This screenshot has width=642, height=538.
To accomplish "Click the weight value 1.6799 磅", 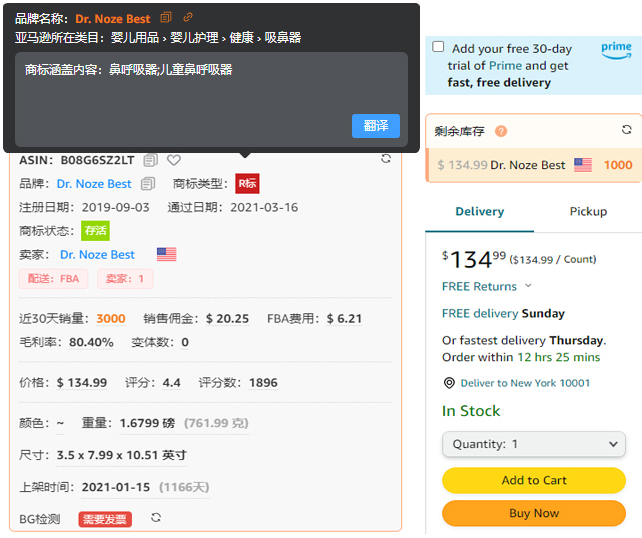I will pyautogui.click(x=147, y=423).
